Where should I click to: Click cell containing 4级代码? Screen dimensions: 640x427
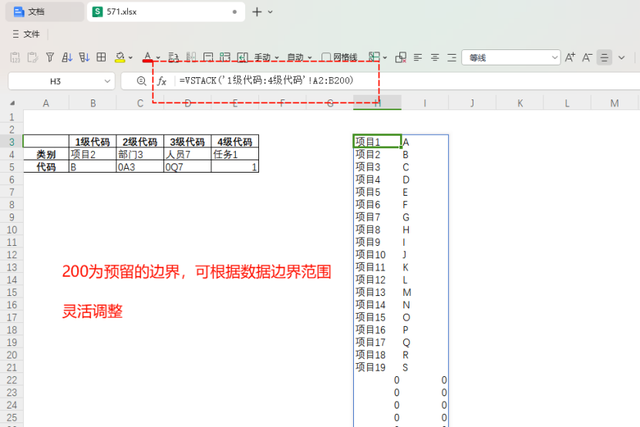click(x=235, y=142)
